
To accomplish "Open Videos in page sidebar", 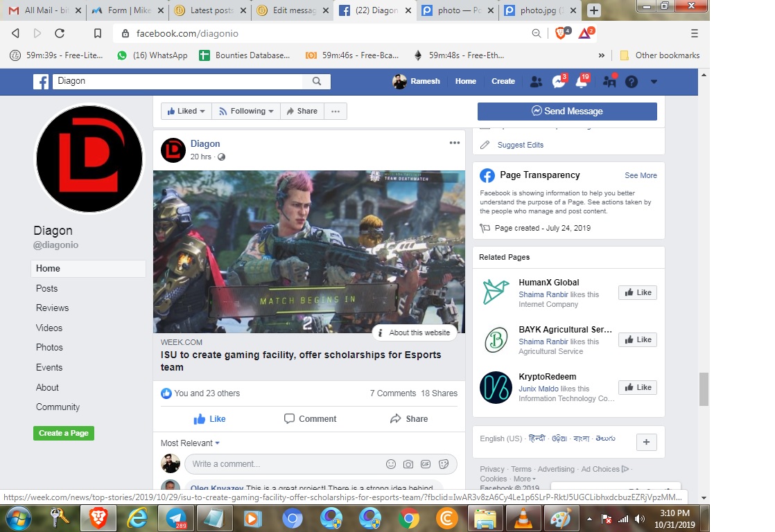I will coord(49,328).
